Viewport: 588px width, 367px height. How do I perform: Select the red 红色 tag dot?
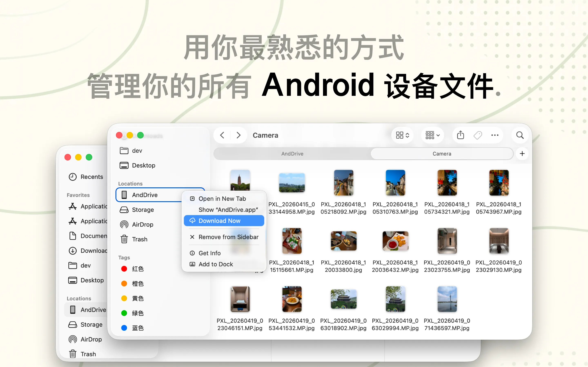tap(124, 269)
